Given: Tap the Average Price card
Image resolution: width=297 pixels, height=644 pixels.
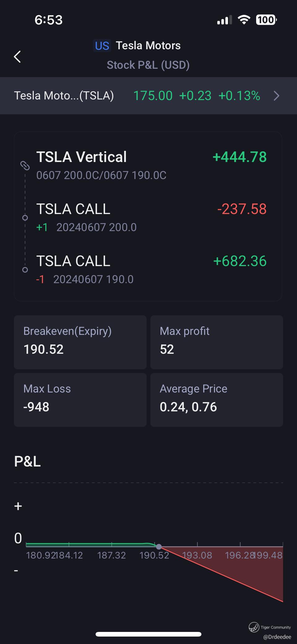Looking at the screenshot, I should [217, 400].
